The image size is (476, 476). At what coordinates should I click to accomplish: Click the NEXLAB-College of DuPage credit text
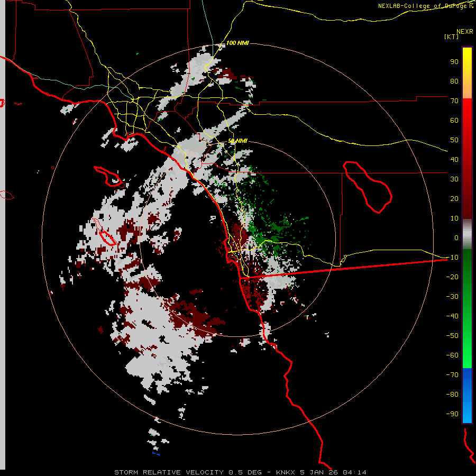click(425, 6)
